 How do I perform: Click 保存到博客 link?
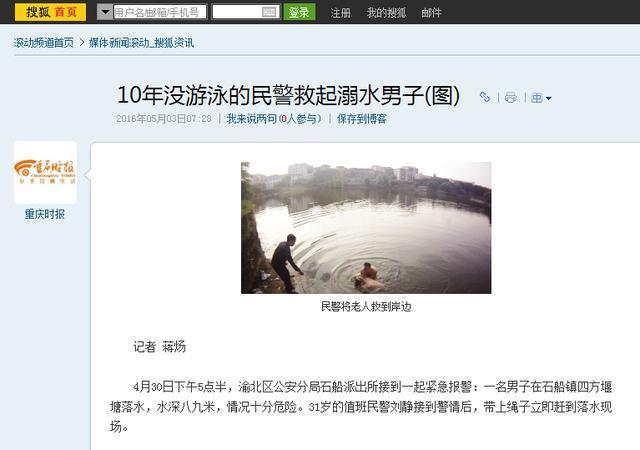tap(362, 119)
